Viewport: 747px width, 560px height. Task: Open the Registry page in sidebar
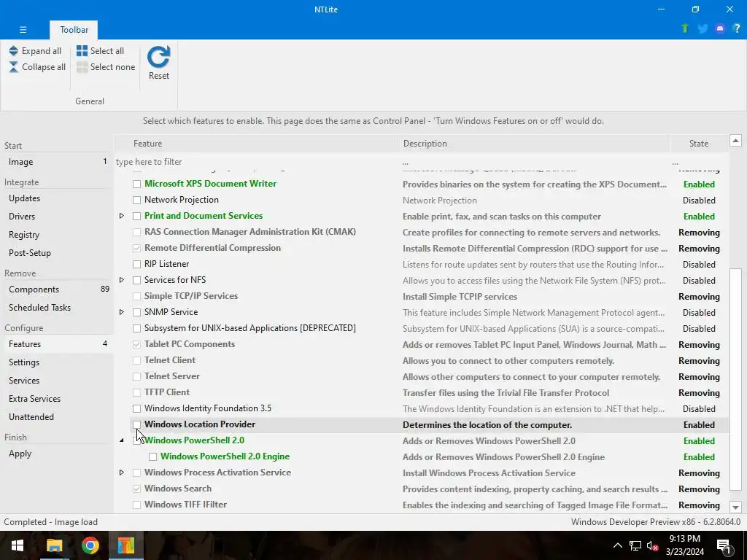[57, 235]
